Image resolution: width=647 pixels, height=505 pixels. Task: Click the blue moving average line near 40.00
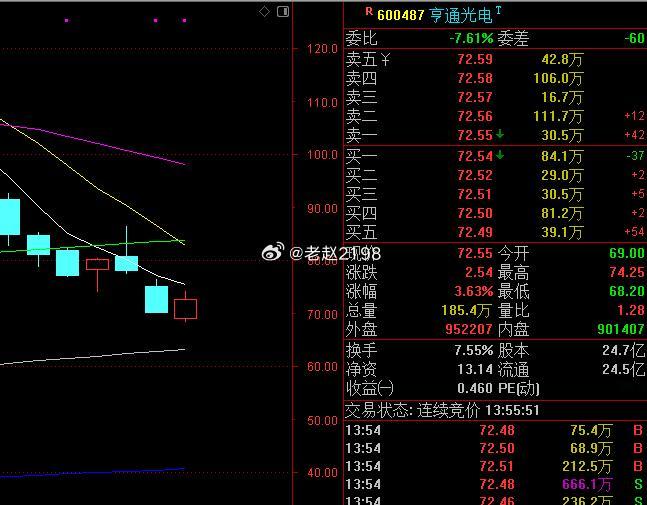pyautogui.click(x=95, y=473)
